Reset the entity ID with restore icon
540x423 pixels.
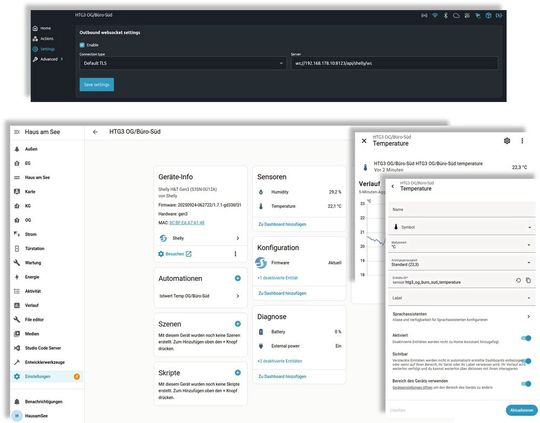(x=518, y=280)
